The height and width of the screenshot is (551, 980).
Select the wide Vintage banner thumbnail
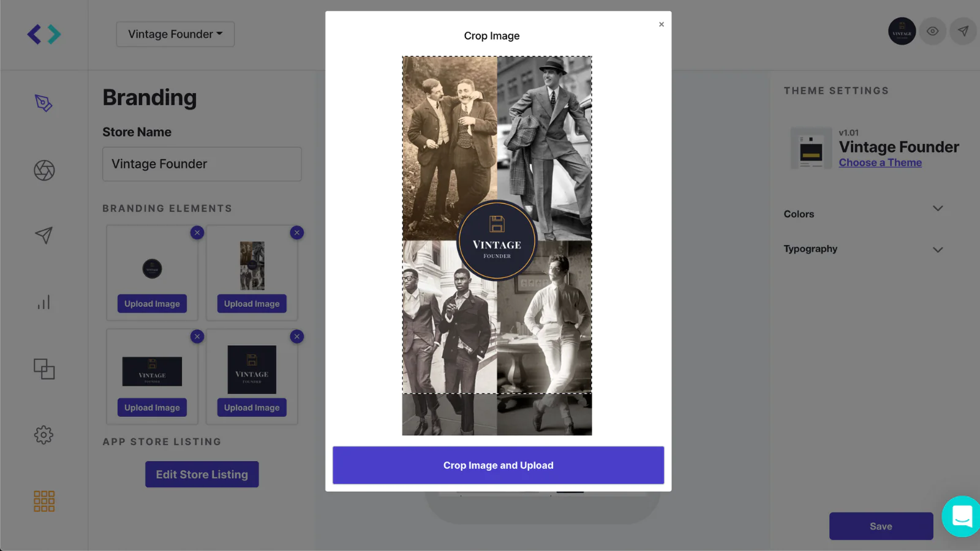tap(152, 372)
